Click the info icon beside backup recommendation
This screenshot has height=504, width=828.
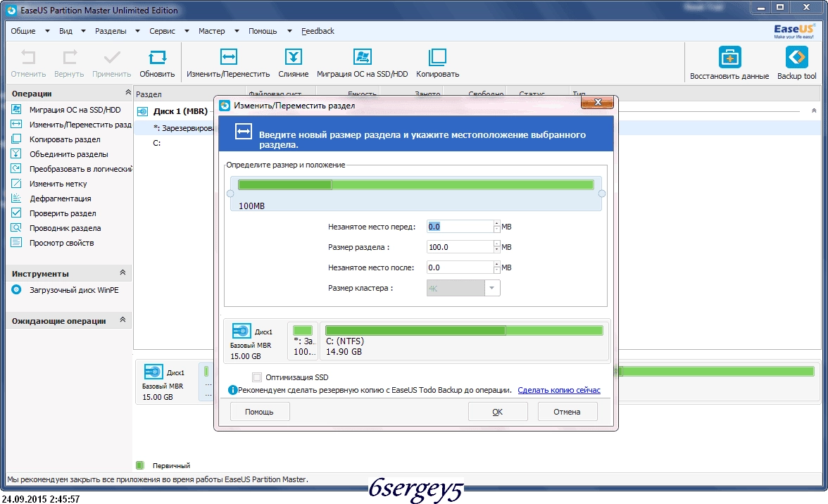pos(232,390)
